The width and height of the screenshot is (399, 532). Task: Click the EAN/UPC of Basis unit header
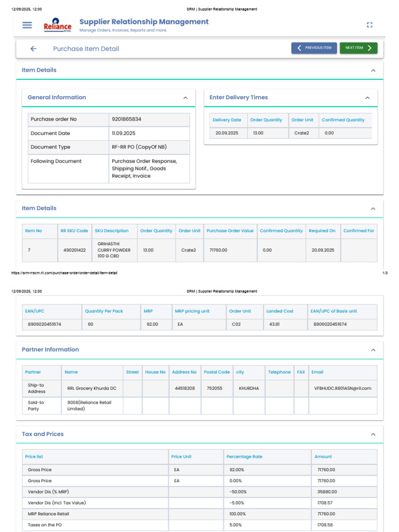pos(334,311)
